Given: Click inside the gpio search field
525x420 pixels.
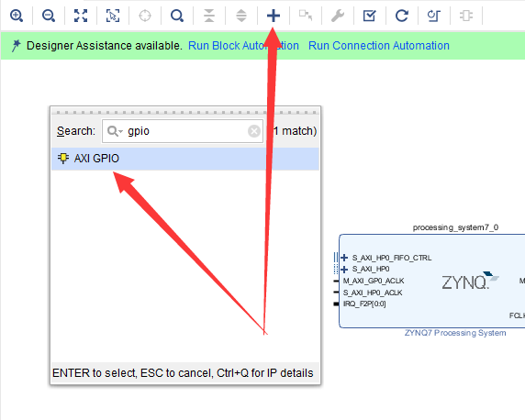Looking at the screenshot, I should point(183,131).
